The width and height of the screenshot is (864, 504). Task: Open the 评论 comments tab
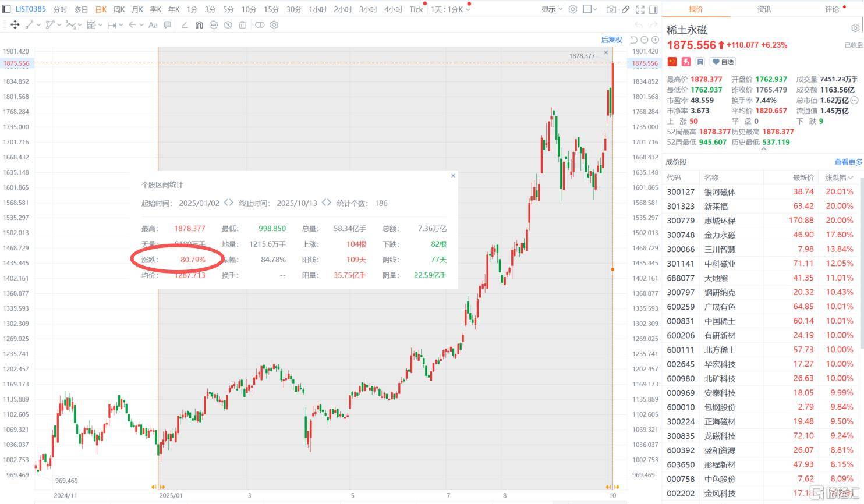tap(832, 9)
